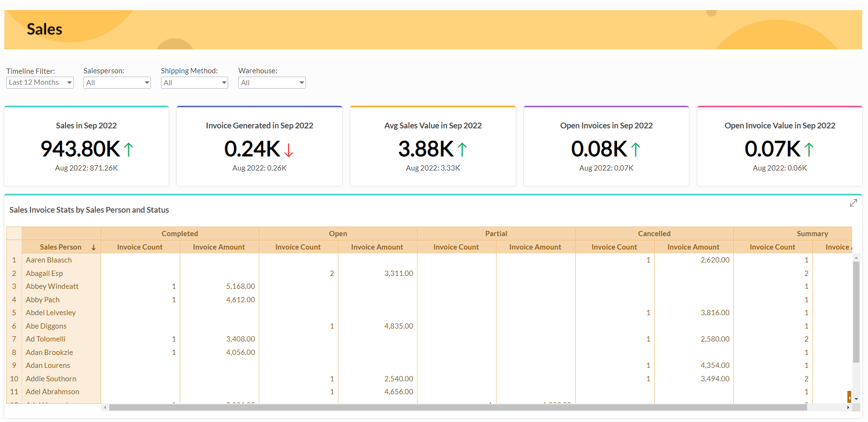Click Invoice Amount header under Open

(x=377, y=247)
